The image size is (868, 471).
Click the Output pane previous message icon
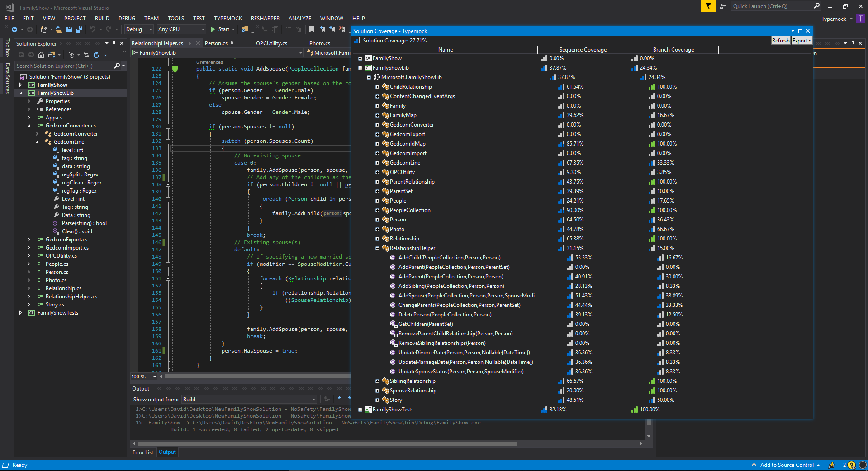point(341,399)
